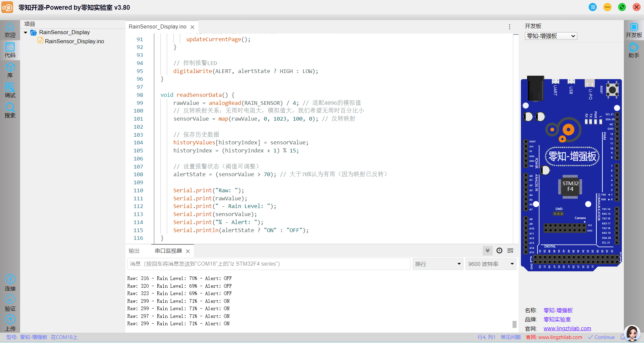Toggle auto-scroll in serial monitor
Screen dimensions: 644x343
488,251
